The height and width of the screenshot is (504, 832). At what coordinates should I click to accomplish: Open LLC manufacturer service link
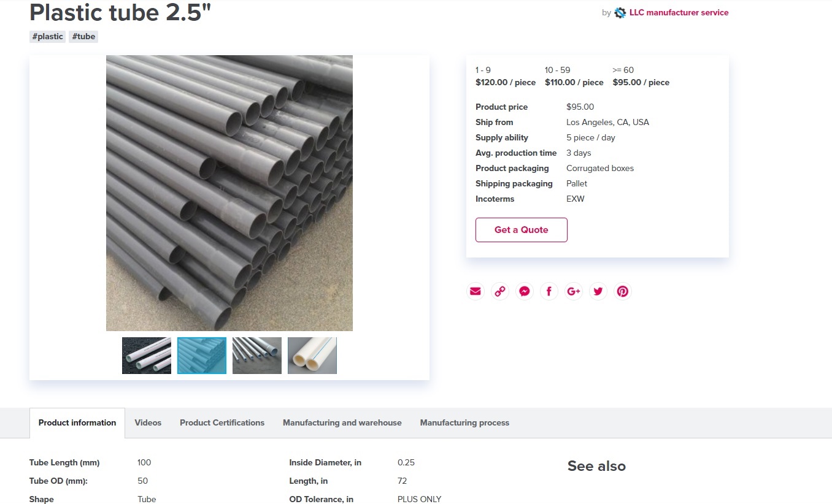click(x=679, y=12)
